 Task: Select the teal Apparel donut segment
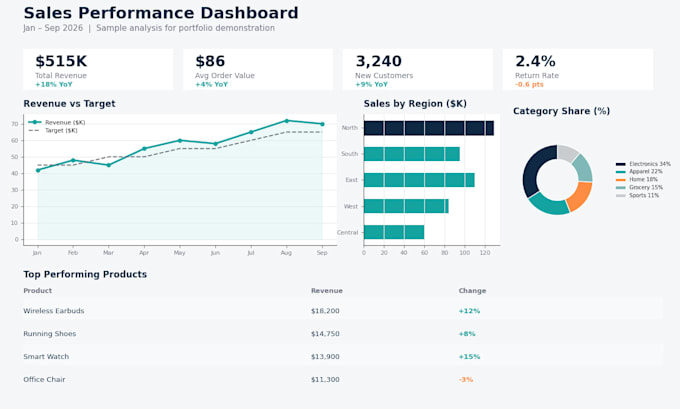coord(549,205)
